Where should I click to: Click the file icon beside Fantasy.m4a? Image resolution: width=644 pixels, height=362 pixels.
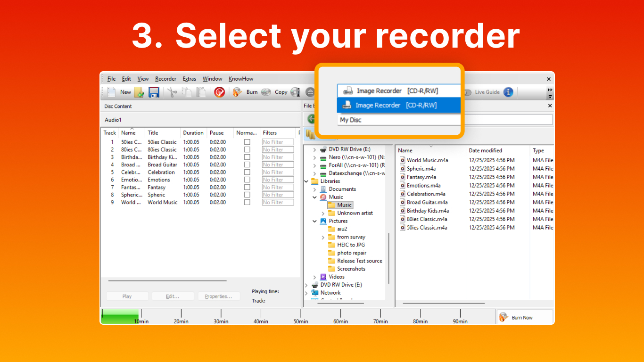click(x=403, y=177)
